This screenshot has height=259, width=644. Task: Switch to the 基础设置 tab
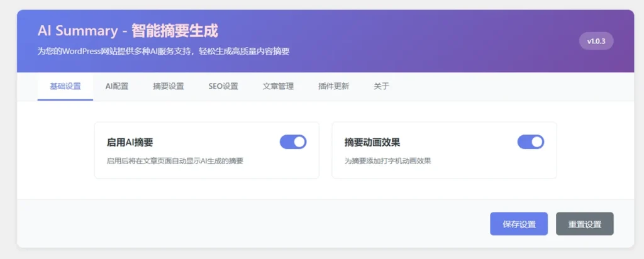coord(65,87)
